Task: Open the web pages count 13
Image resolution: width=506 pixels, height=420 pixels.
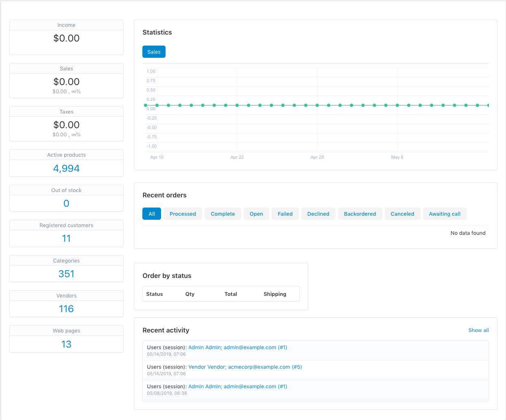Action: tap(66, 344)
